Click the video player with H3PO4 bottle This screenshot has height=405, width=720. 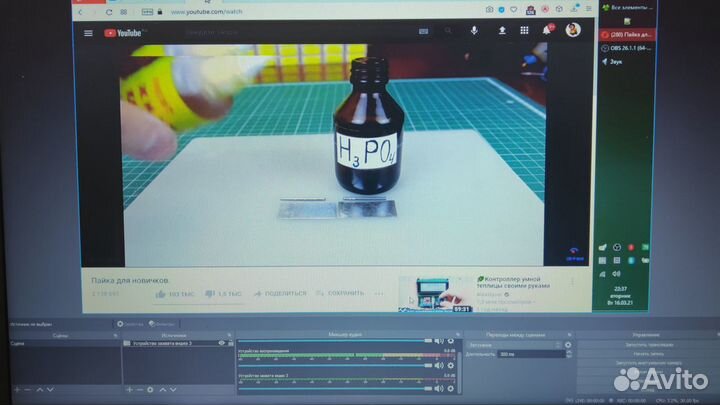coord(334,155)
